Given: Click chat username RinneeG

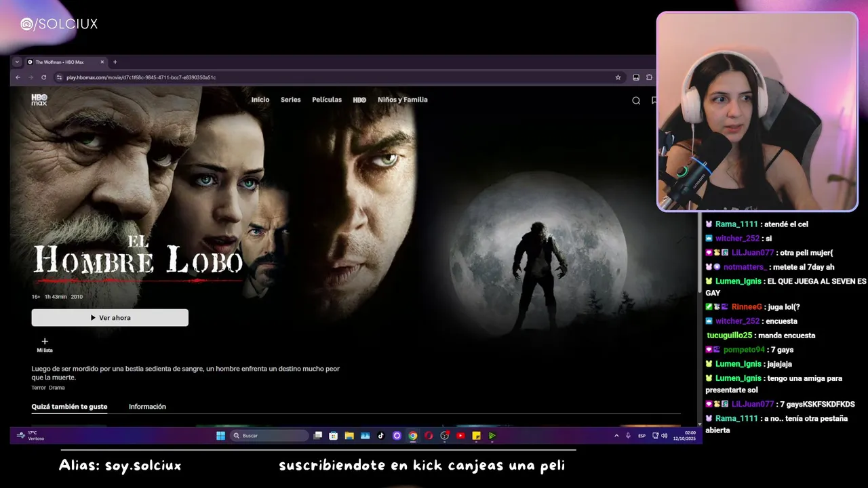Looking at the screenshot, I should tap(747, 307).
